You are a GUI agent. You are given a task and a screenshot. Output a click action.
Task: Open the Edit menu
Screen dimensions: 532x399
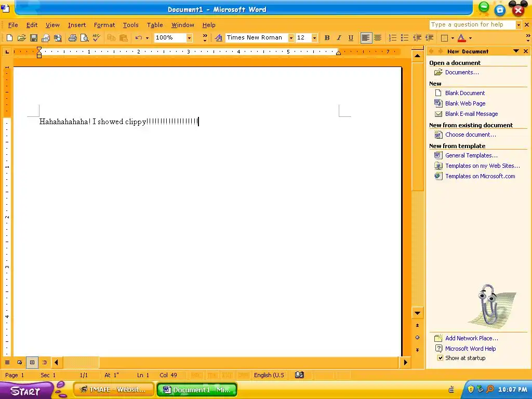pyautogui.click(x=32, y=25)
